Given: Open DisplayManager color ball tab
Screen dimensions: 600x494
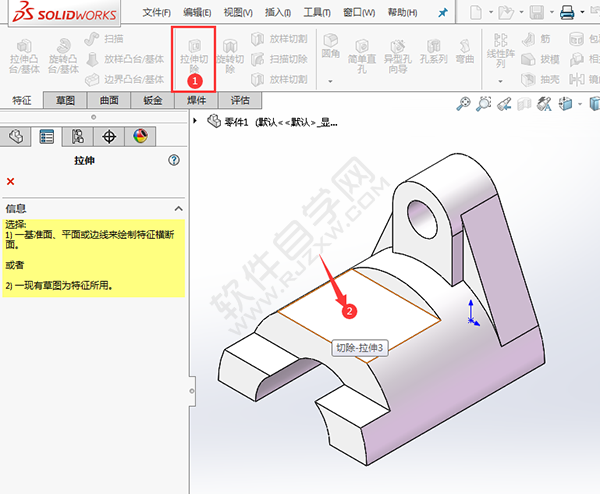Looking at the screenshot, I should [x=140, y=136].
